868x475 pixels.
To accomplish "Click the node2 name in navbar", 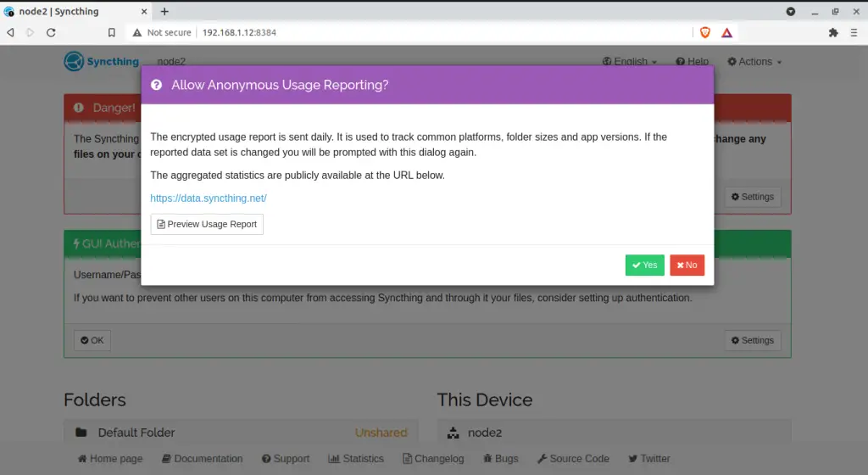I will [x=171, y=61].
